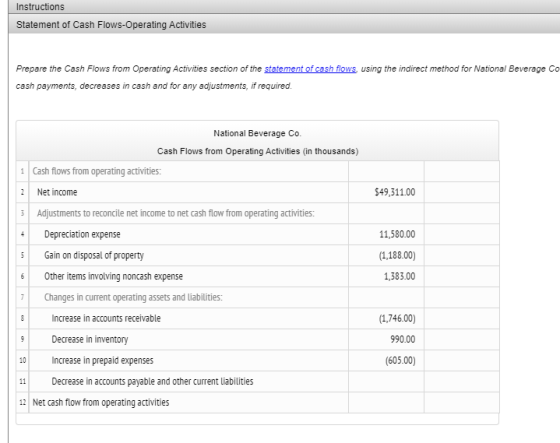Viewport: 560px width, 443px height.
Task: Click Gain on disposal of property label
Action: [94, 255]
